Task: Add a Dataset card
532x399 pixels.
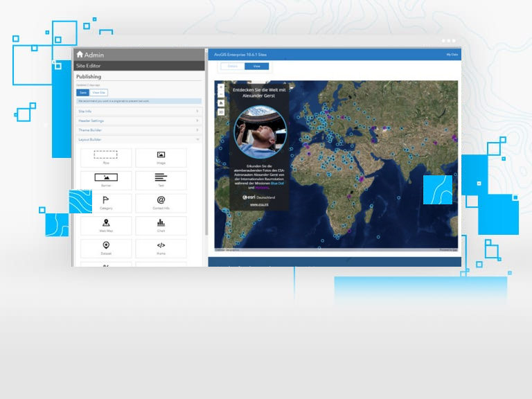Action: pyautogui.click(x=106, y=248)
